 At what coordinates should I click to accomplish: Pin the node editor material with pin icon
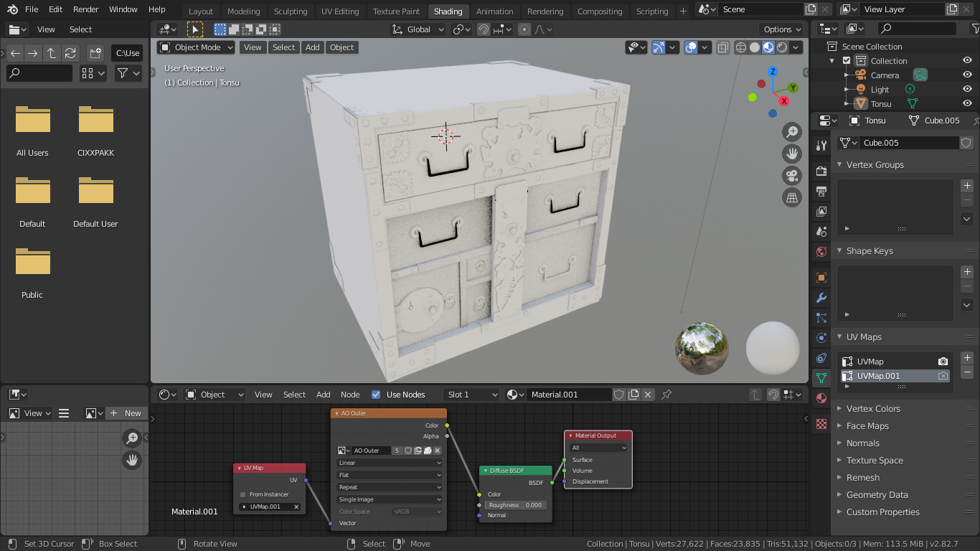point(666,395)
